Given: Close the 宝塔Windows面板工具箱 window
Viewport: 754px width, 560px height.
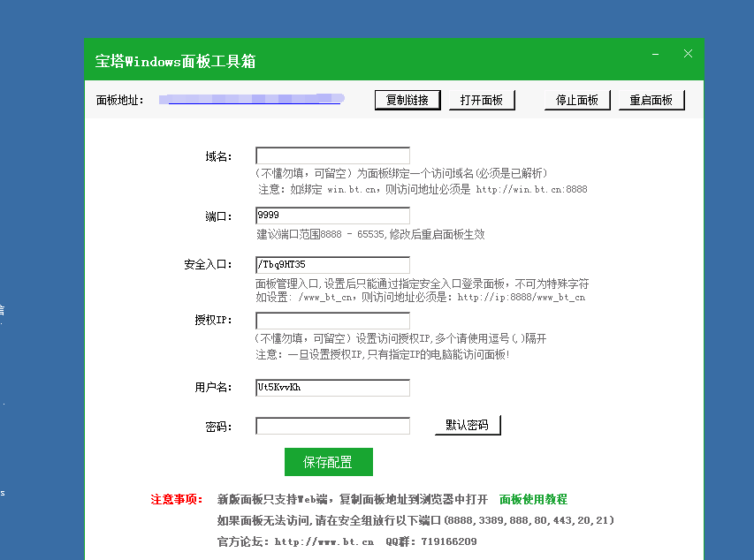Looking at the screenshot, I should click(x=688, y=54).
